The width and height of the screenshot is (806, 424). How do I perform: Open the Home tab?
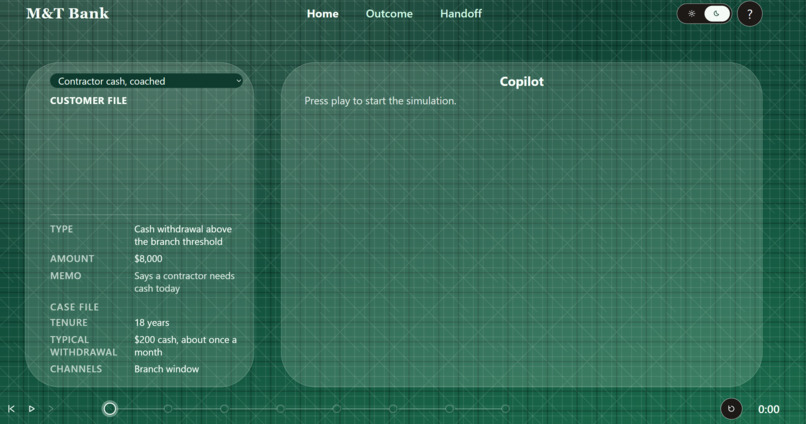point(322,14)
